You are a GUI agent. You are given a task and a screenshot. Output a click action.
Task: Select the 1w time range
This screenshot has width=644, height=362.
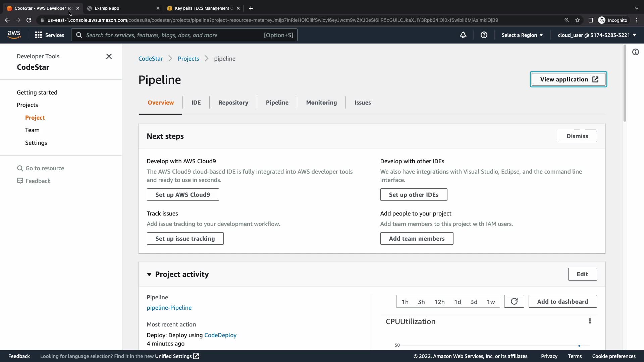pos(491,302)
